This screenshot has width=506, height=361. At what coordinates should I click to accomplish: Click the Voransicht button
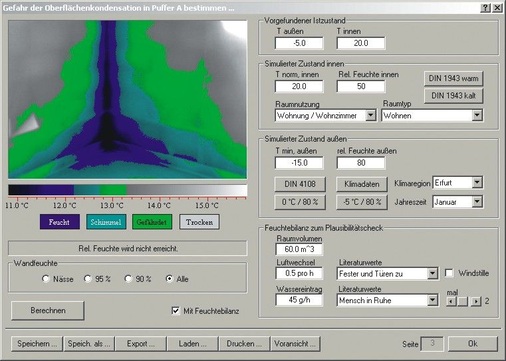pos(295,344)
